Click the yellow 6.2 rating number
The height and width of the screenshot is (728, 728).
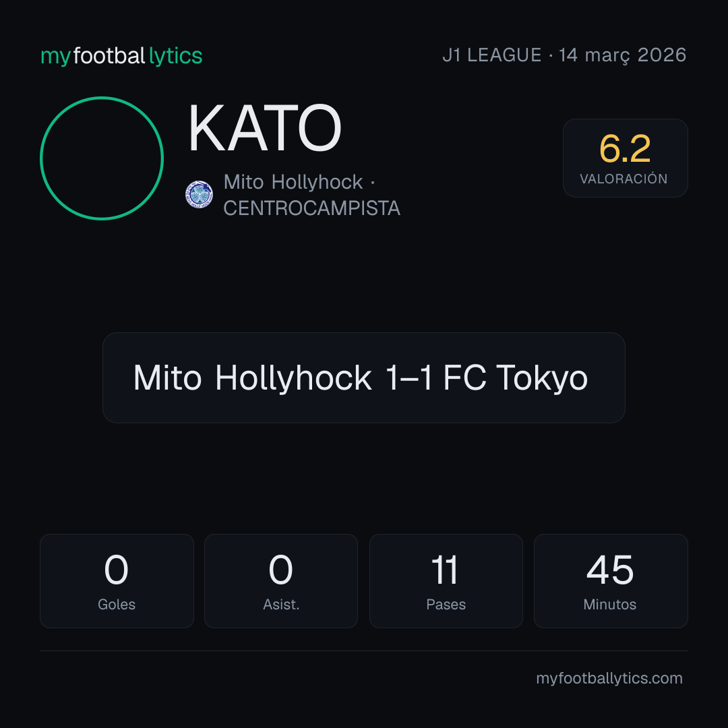pos(625,148)
